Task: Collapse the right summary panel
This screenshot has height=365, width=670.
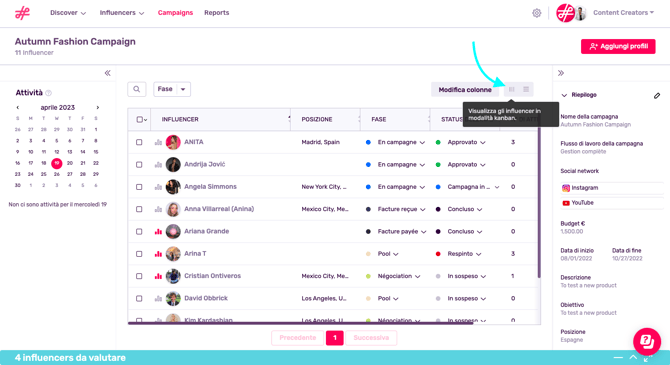Action: coord(561,73)
